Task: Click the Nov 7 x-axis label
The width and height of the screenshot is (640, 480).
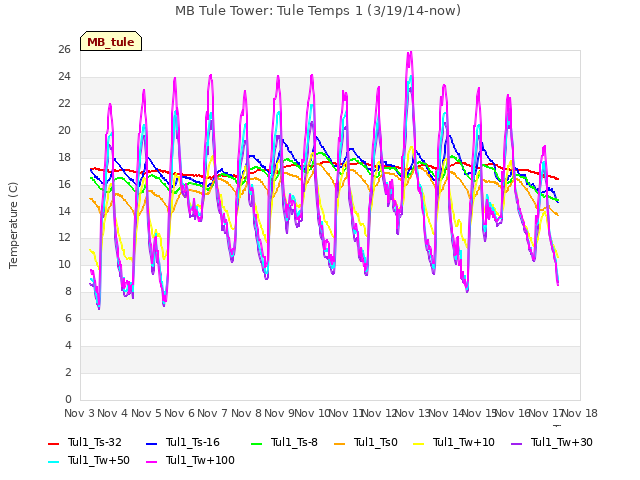Action: pos(212,413)
